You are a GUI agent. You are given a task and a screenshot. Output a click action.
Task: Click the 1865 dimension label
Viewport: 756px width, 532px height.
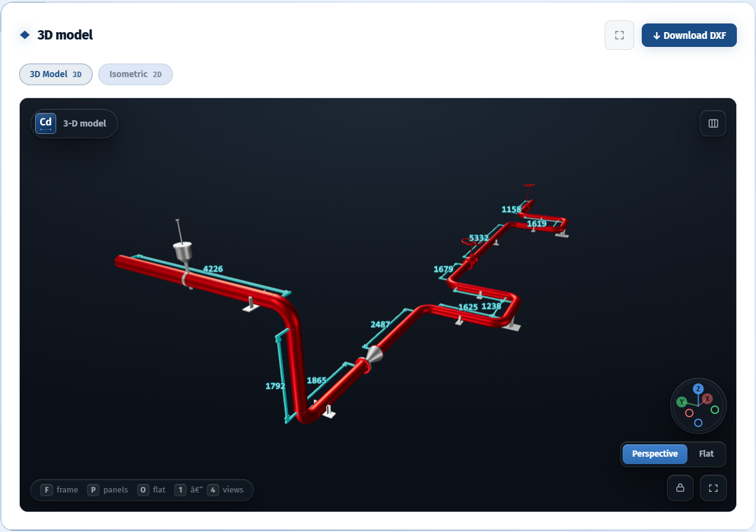coord(317,381)
